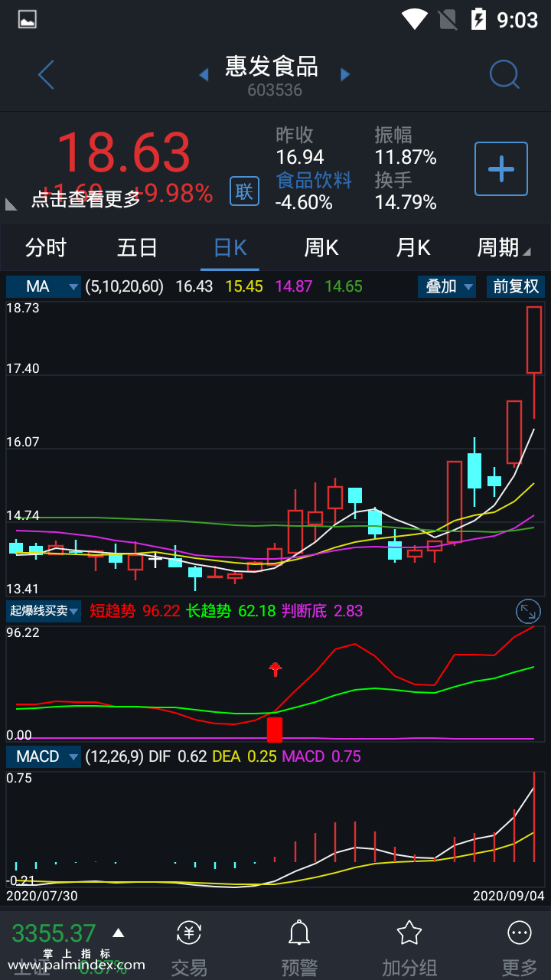Open the 食品饮料 sector link
Image resolution: width=551 pixels, height=980 pixels.
point(314,180)
